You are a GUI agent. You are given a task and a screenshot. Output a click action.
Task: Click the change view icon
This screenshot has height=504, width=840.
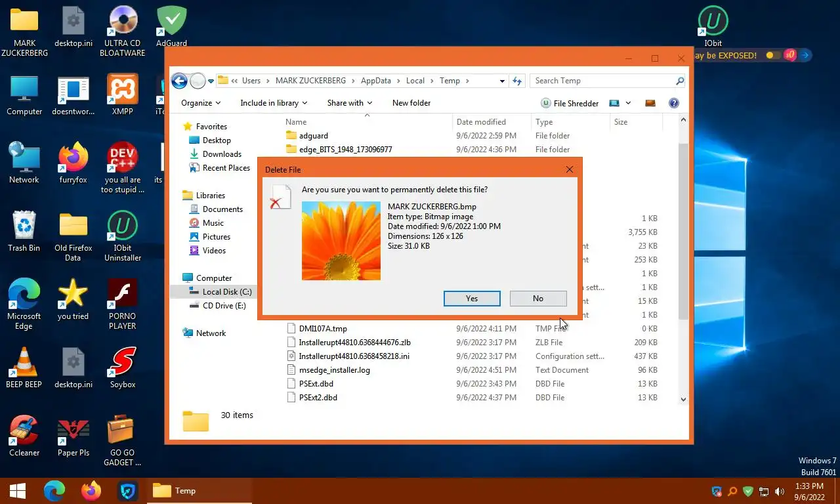coord(614,103)
